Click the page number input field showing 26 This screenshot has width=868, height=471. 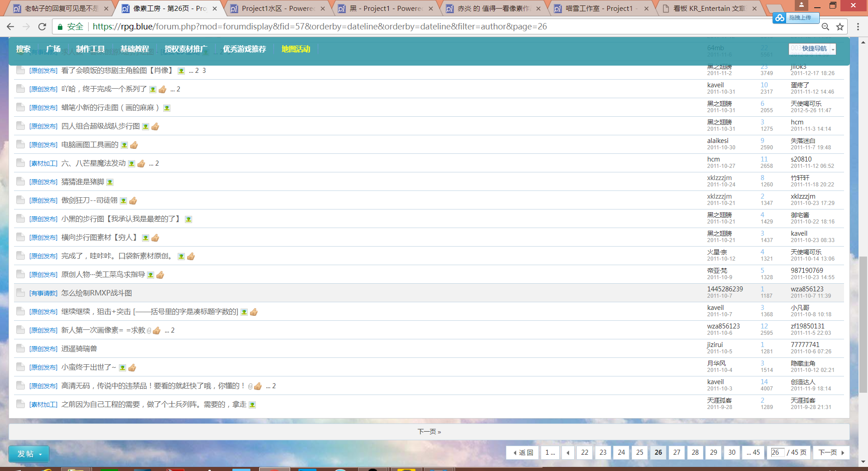[x=778, y=452]
